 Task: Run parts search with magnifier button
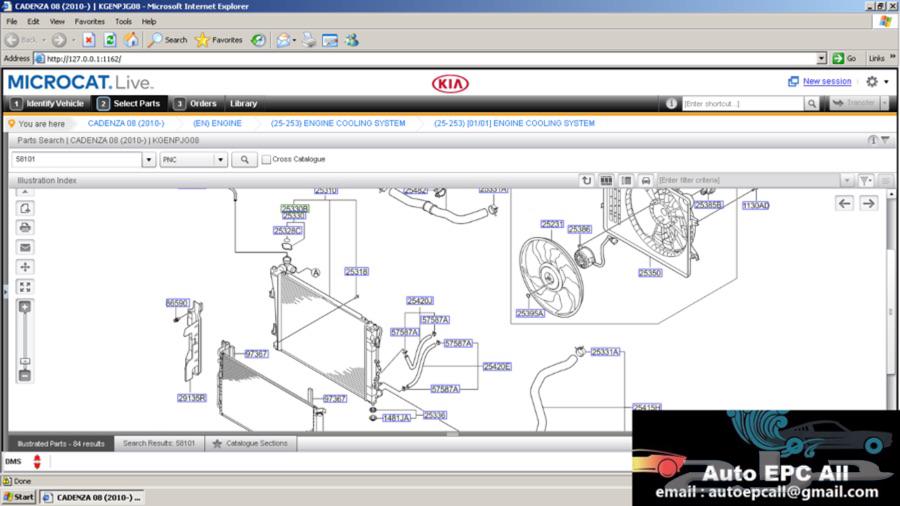tap(245, 159)
